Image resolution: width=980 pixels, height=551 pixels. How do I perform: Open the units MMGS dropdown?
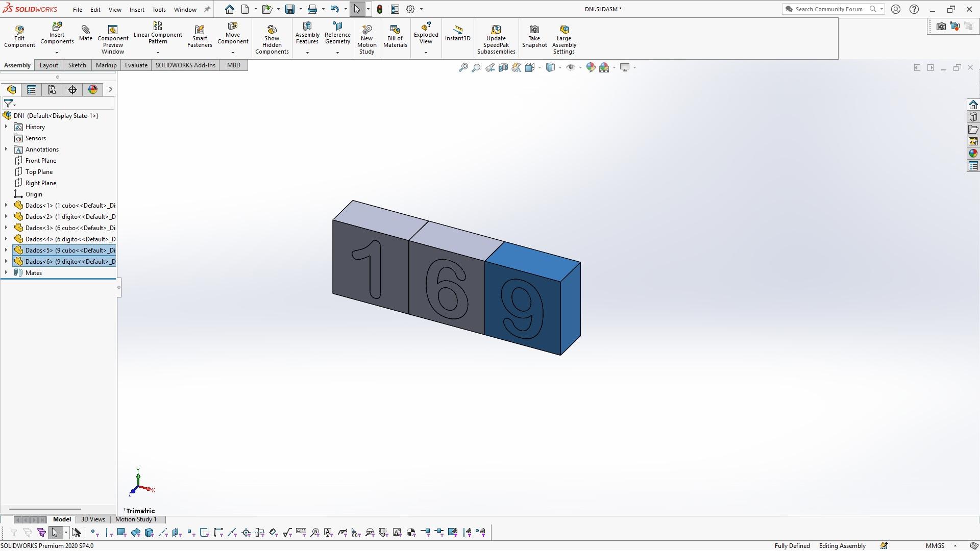pos(954,546)
